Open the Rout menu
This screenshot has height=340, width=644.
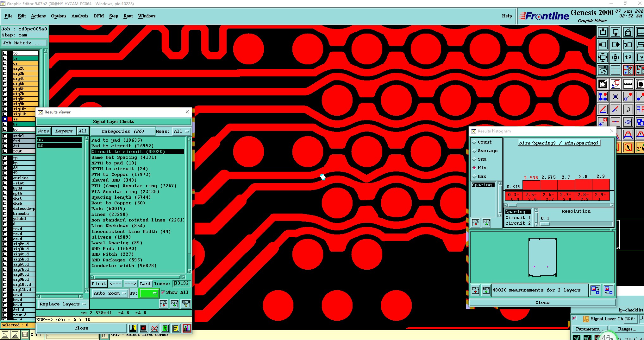pyautogui.click(x=128, y=16)
